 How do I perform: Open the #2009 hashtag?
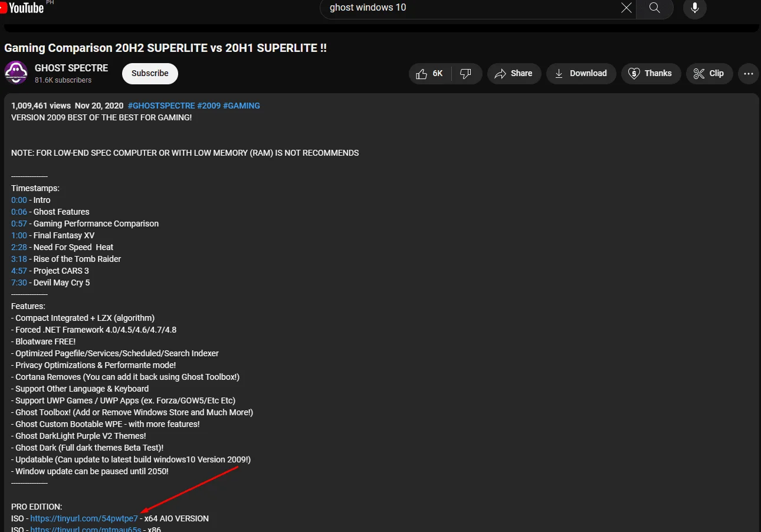click(x=209, y=106)
